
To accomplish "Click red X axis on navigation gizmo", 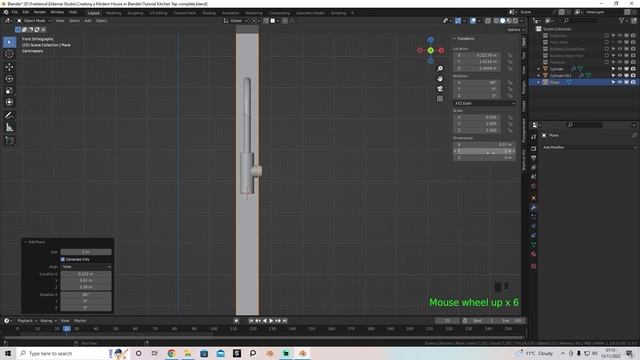I will tap(441, 50).
